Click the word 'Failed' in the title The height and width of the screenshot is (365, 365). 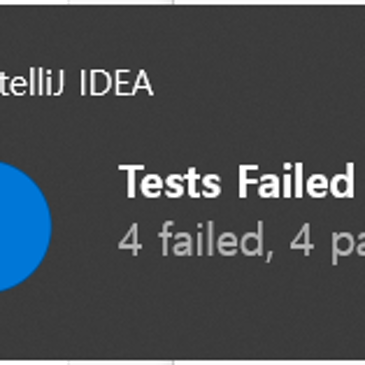point(296,182)
